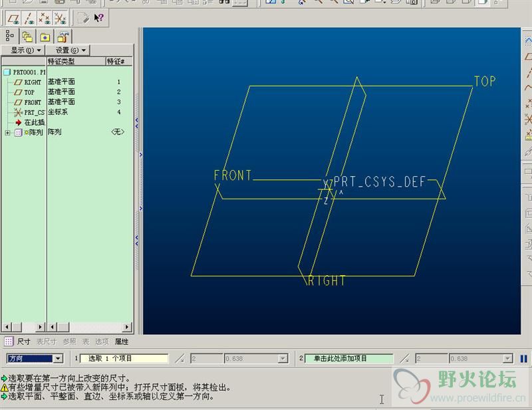This screenshot has width=532, height=410.
Task: Click the sketch tool icon on right toolbar
Action: click(x=528, y=41)
